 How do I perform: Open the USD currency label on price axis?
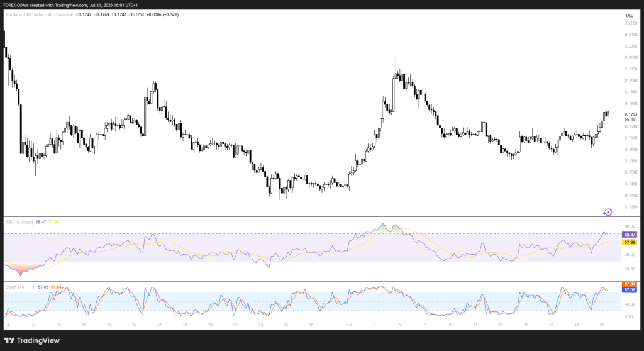pyautogui.click(x=630, y=16)
